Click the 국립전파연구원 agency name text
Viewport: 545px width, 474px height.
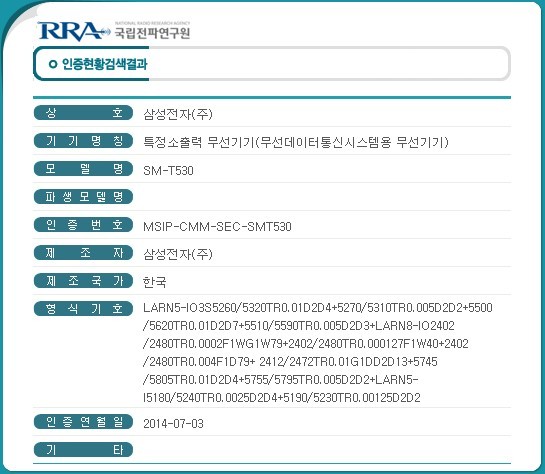[x=152, y=33]
